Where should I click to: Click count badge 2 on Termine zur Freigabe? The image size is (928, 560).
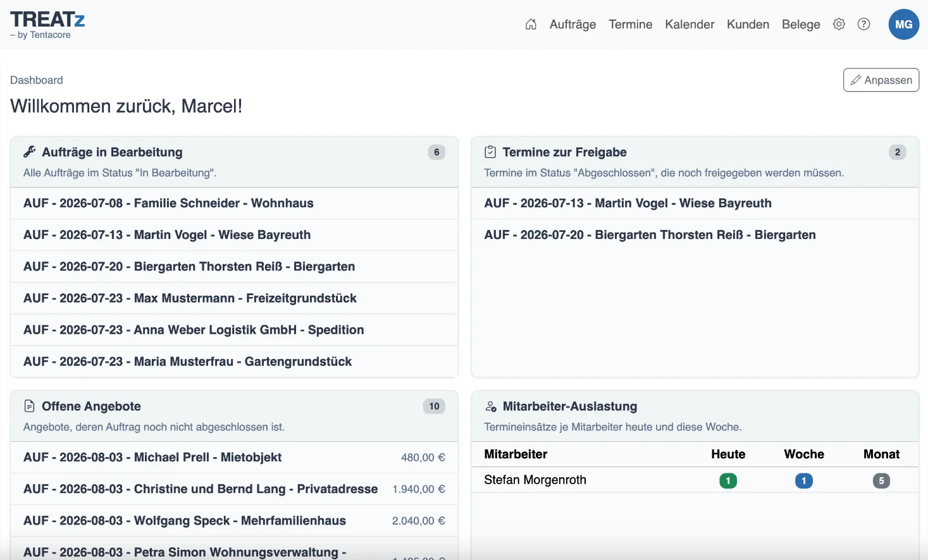point(898,152)
